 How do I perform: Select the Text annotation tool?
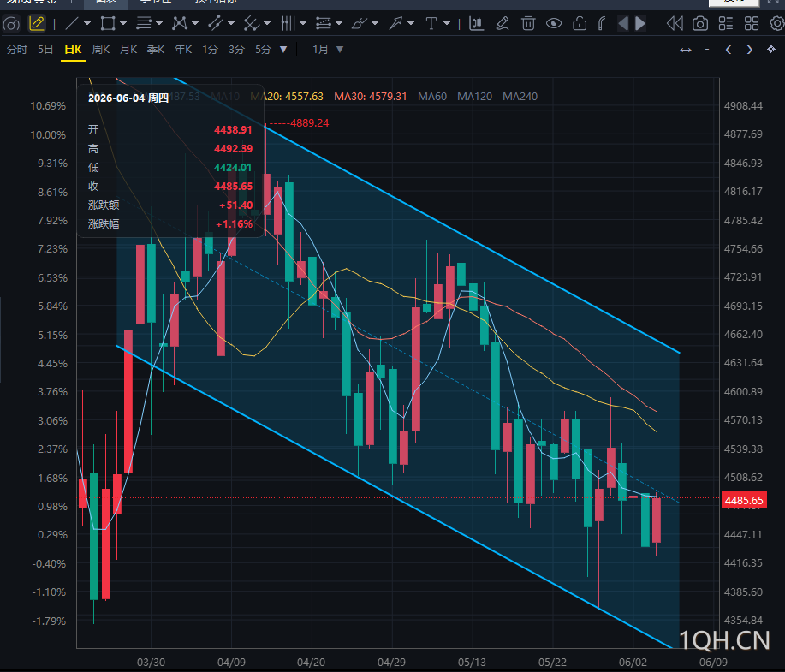click(431, 23)
